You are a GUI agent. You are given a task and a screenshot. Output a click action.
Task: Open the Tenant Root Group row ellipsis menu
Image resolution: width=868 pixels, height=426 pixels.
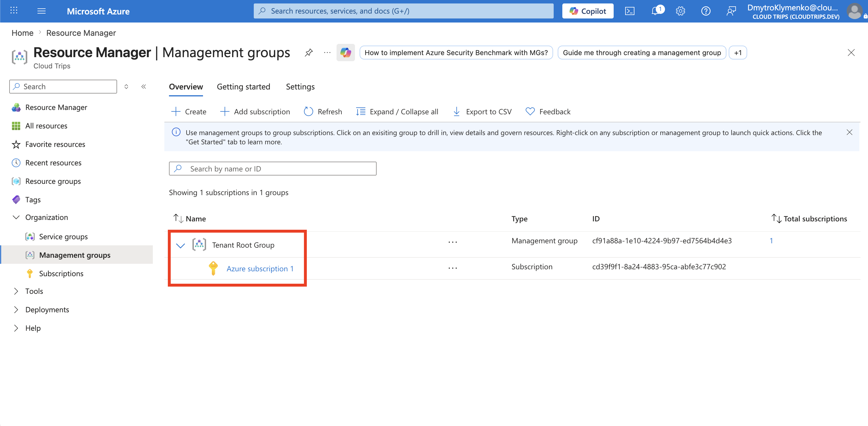[x=452, y=242]
